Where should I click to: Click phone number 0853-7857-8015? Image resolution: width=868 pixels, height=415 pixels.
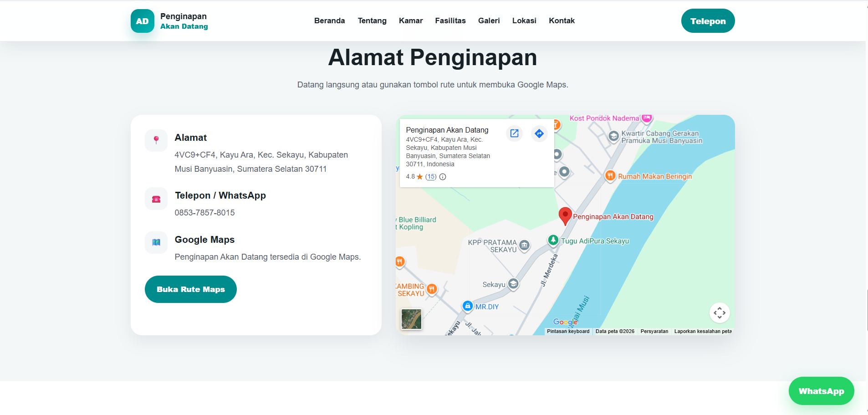tap(205, 213)
